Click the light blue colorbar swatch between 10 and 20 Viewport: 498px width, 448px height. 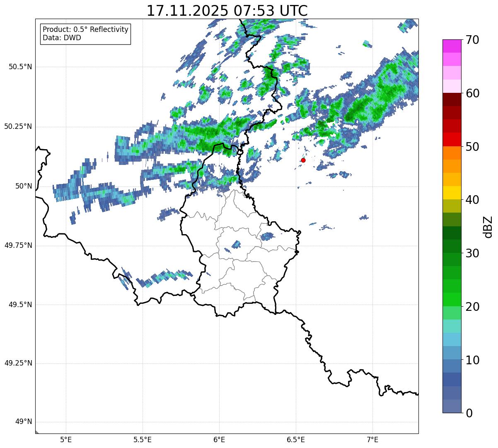(452, 339)
